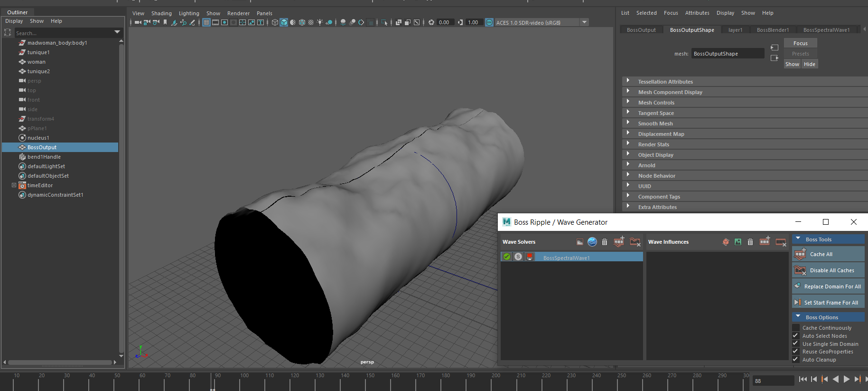Click the create cache icon in Wave Solvers

[x=619, y=242]
